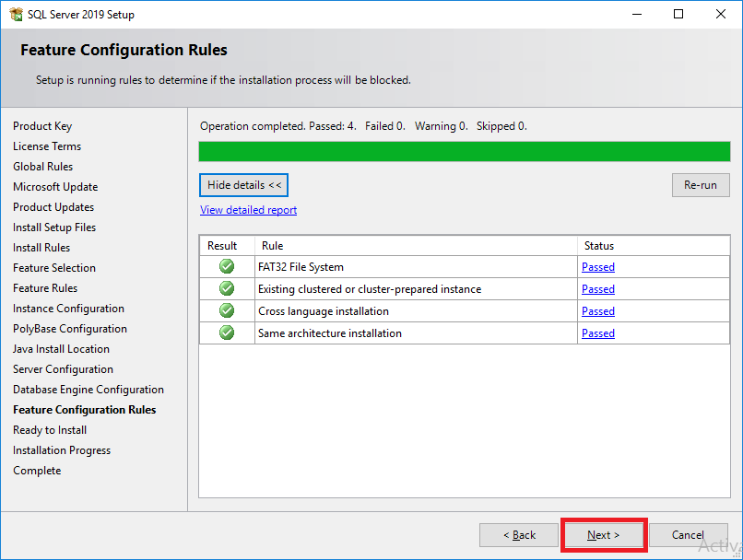Screen dimensions: 743x560
Task: Open Passed link for Existing clustered instance rule
Action: click(598, 289)
